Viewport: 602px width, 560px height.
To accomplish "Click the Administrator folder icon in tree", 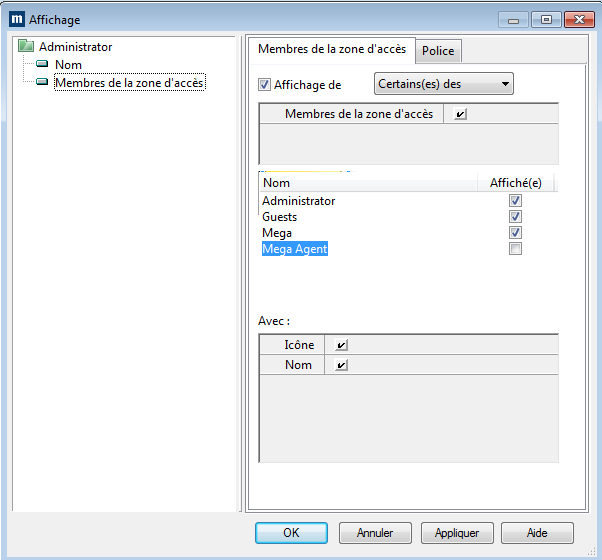I will coord(27,47).
